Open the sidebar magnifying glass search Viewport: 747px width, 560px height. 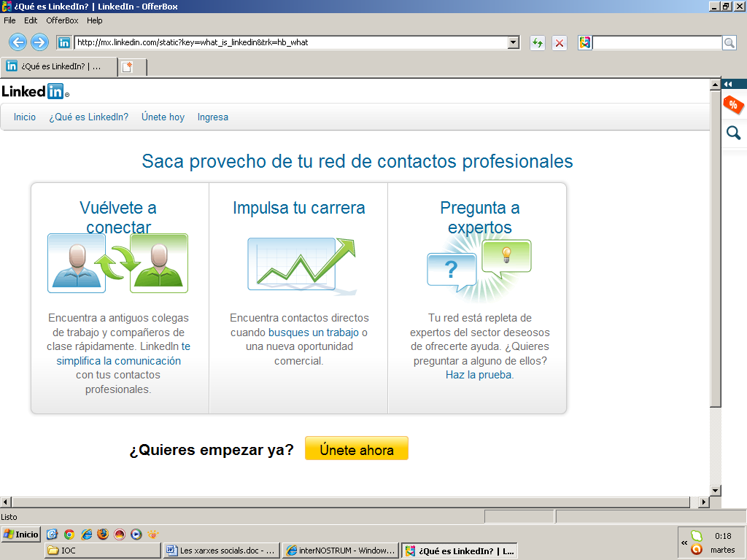[733, 133]
